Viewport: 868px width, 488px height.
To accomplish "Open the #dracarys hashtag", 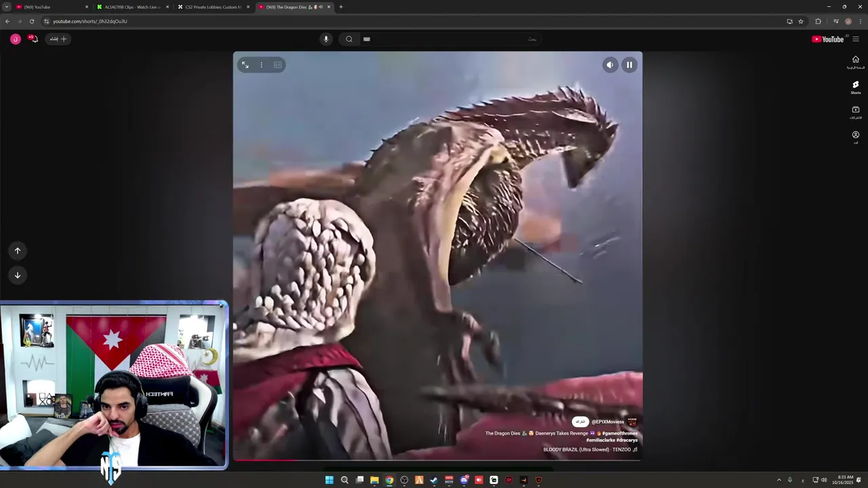I will (627, 440).
